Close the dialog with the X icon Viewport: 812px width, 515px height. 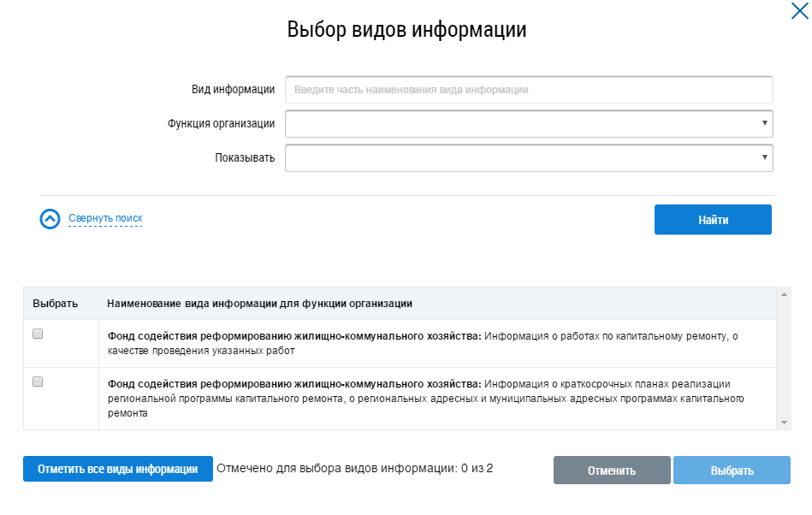(x=799, y=11)
